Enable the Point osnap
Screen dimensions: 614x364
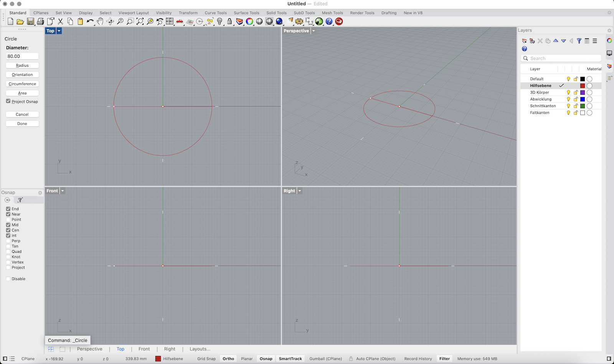[8, 219]
